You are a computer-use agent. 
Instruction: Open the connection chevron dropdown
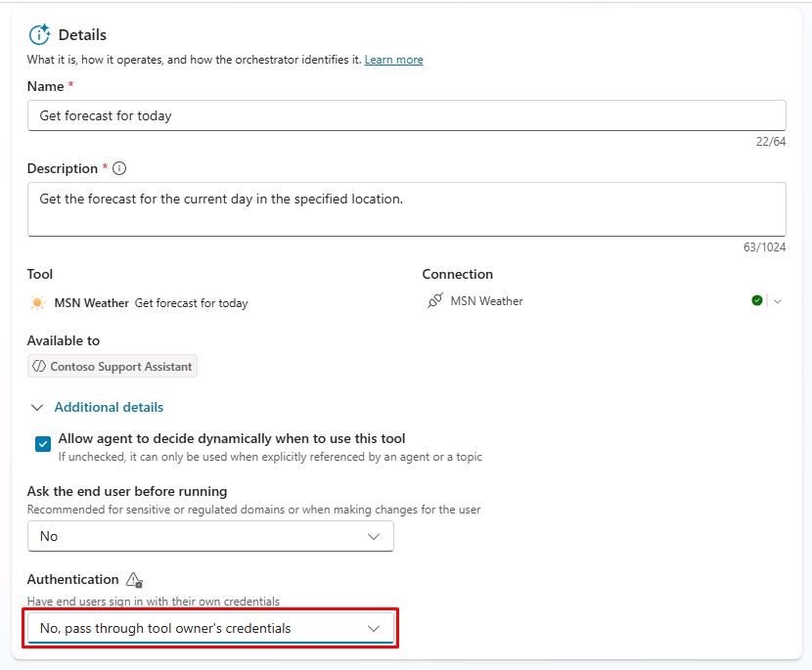(x=778, y=301)
